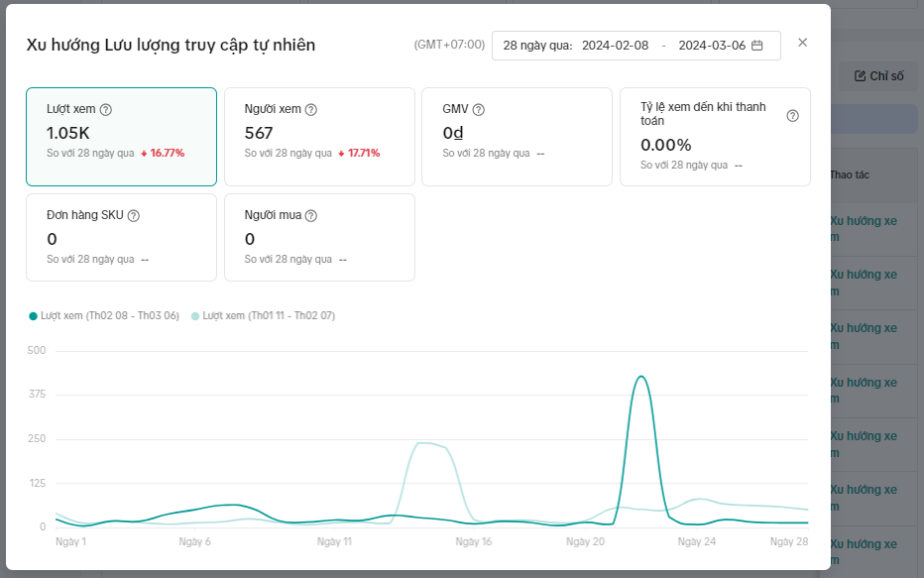
Task: Click the Chỉ số button
Action: pyautogui.click(x=879, y=76)
